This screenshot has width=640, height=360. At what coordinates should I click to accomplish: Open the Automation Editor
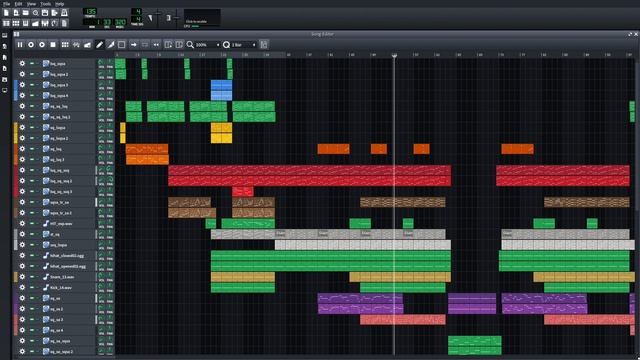[36, 23]
